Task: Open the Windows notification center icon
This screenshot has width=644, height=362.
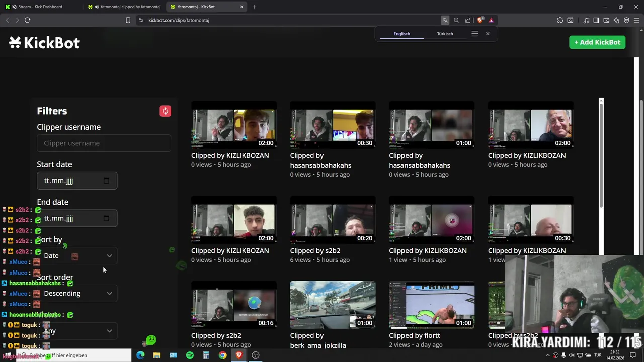Action: (633, 355)
